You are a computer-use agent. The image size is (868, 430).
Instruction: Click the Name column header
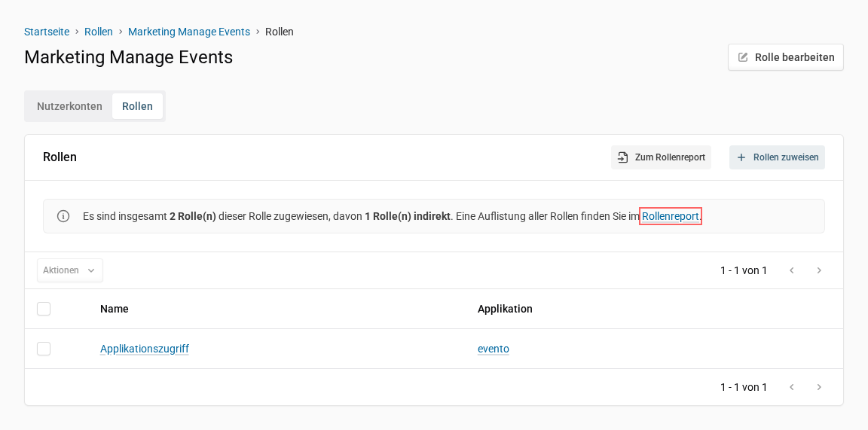[x=114, y=309]
